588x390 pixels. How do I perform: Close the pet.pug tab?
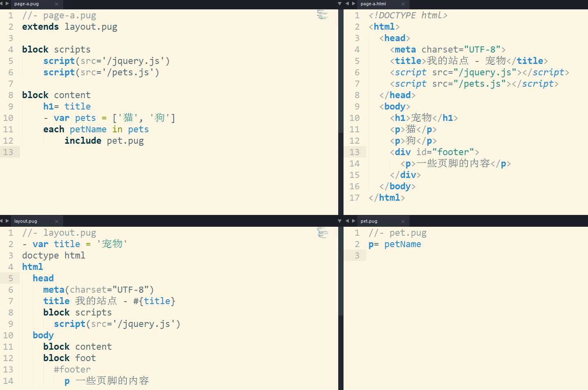tap(403, 221)
